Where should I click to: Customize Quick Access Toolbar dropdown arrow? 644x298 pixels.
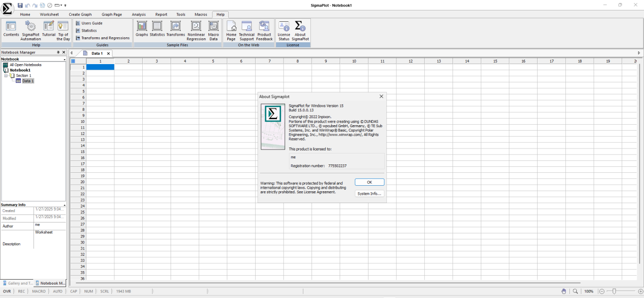coord(65,5)
